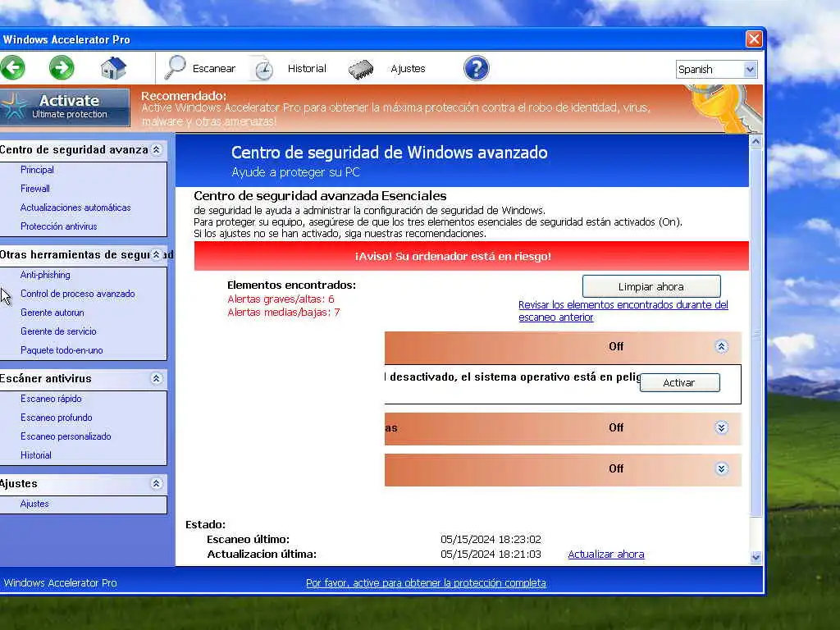Open the home page house icon
This screenshot has height=630, width=840.
(x=113, y=68)
